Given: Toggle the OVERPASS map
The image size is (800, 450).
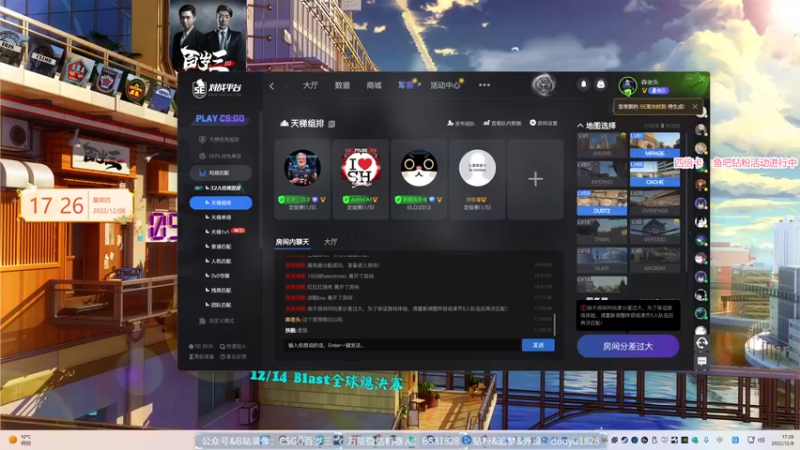Looking at the screenshot, I should (x=655, y=203).
